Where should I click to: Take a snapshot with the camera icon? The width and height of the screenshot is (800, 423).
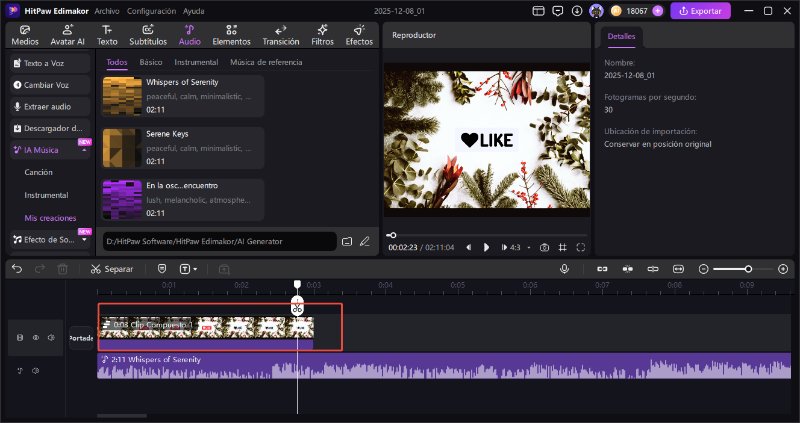pyautogui.click(x=544, y=247)
